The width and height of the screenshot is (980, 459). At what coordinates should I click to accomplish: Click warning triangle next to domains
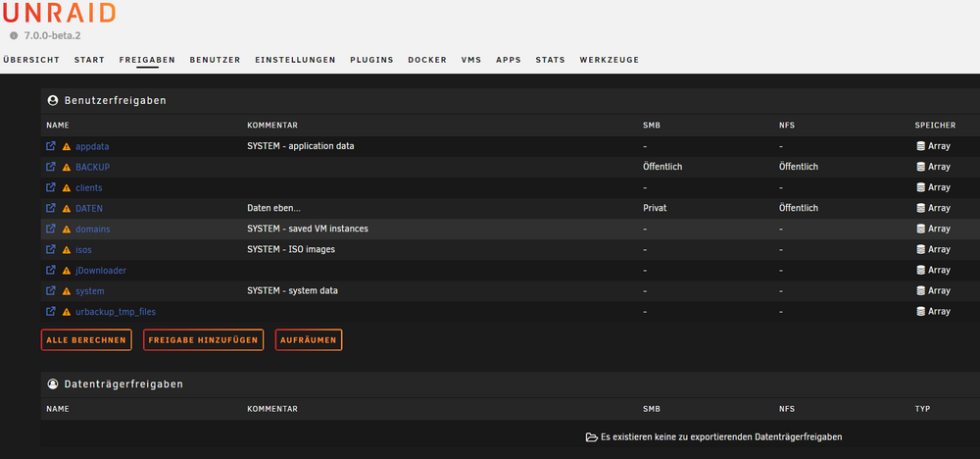coord(67,229)
